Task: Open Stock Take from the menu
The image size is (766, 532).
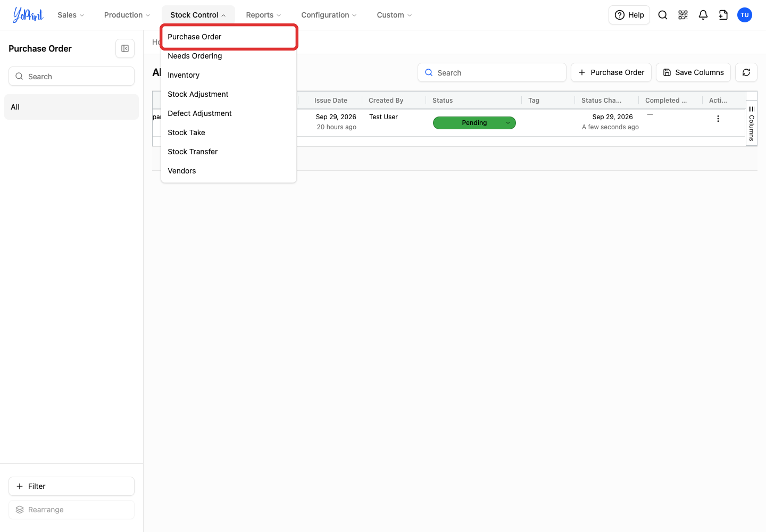Action: click(x=229, y=132)
